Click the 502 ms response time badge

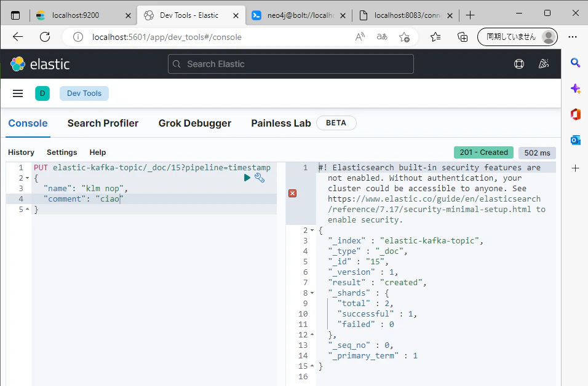pos(537,152)
